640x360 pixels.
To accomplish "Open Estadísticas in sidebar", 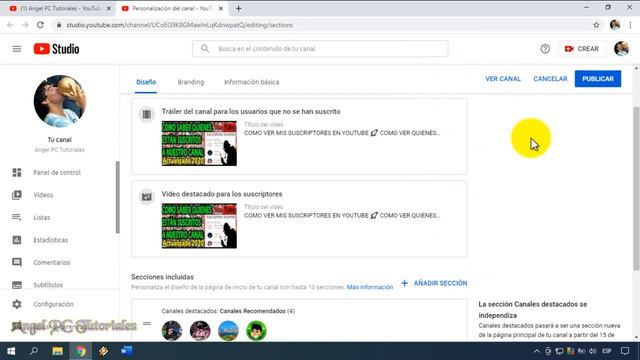I will [x=51, y=240].
